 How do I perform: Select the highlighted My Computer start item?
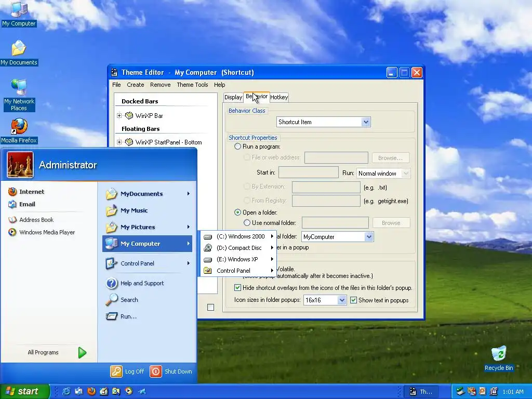(x=147, y=244)
